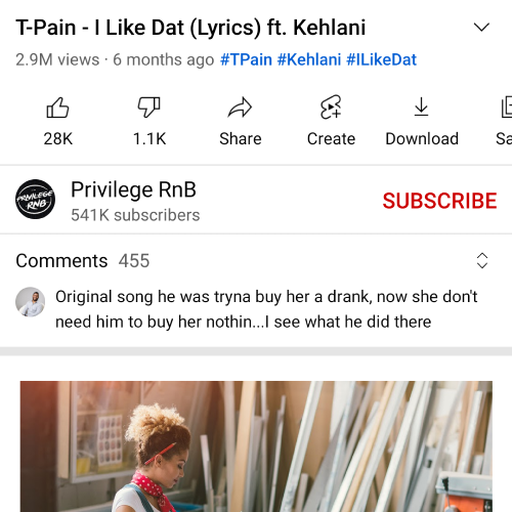Screen dimensions: 512x512
Task: Tap the Download arrow icon
Action: [x=422, y=107]
